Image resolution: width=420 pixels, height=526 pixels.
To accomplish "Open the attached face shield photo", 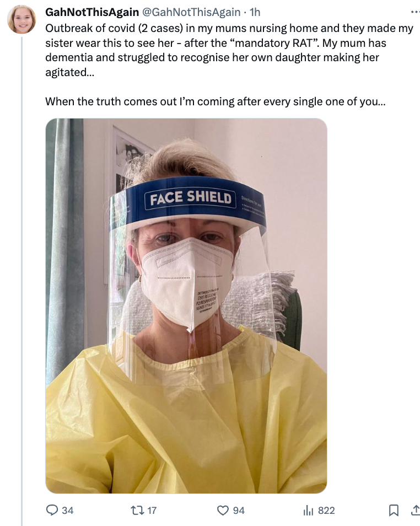I will click(x=186, y=305).
